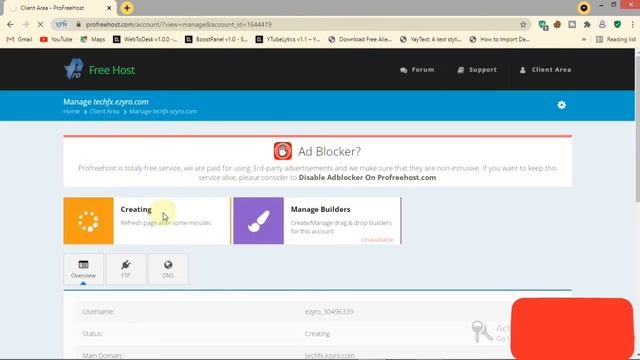Click the cookie extension icon

[x=557, y=24]
